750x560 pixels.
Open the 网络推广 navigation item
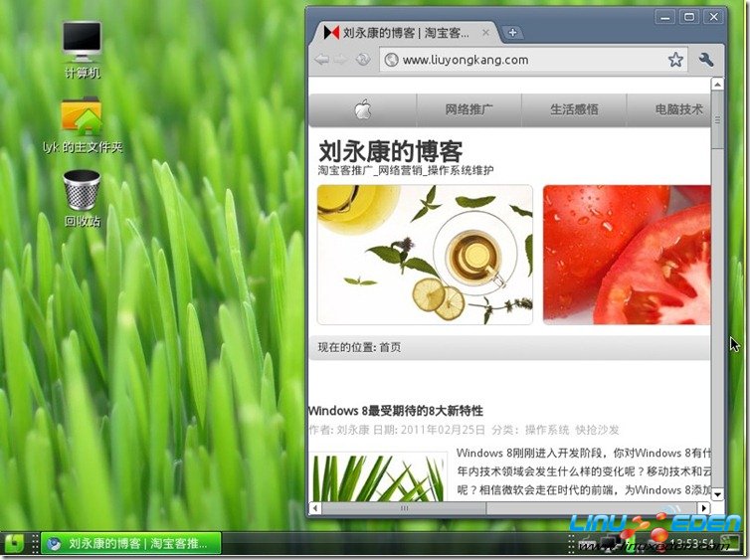click(x=469, y=109)
